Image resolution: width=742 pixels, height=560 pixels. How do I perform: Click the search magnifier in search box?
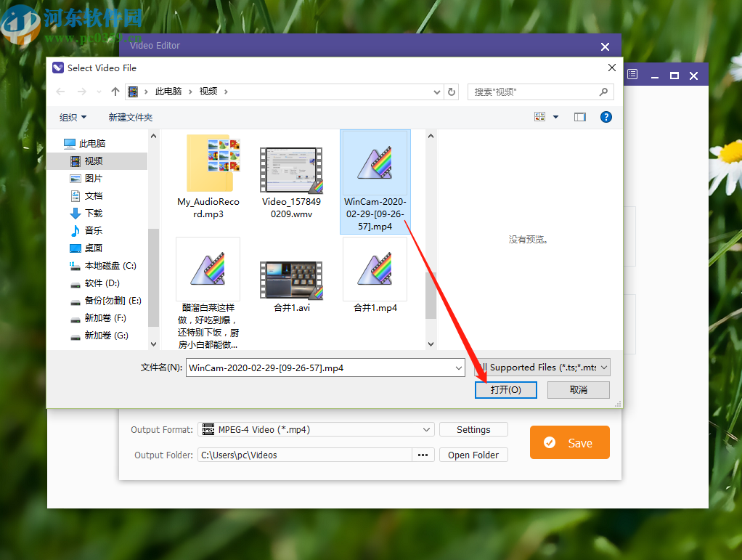pyautogui.click(x=603, y=92)
